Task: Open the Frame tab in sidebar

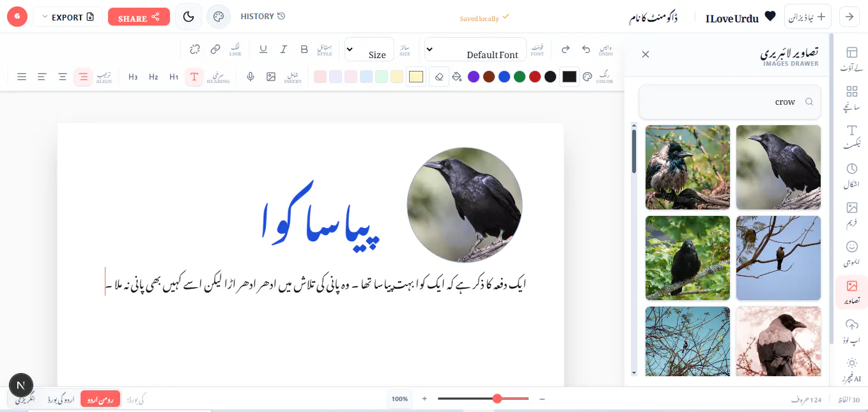Action: [x=851, y=215]
